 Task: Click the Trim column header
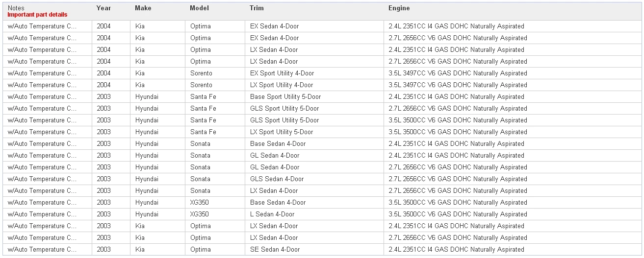point(257,8)
